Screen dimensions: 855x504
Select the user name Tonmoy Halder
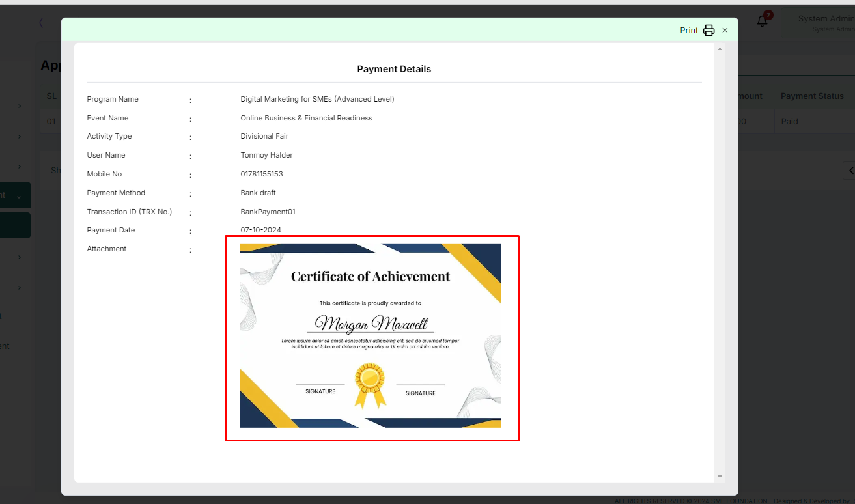tap(266, 155)
